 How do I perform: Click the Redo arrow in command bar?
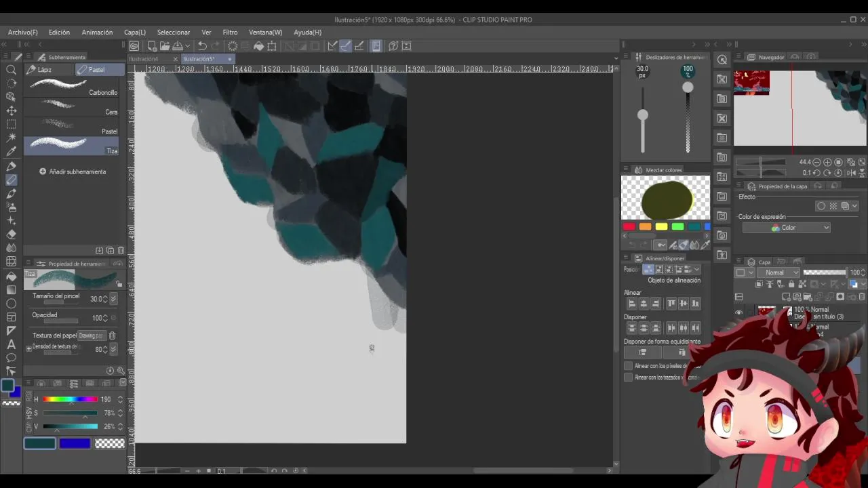(216, 46)
